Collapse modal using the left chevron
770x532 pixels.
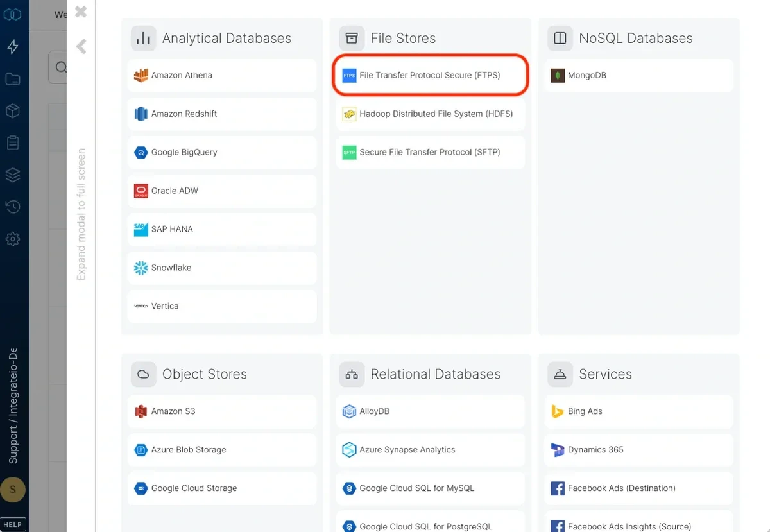(81, 46)
